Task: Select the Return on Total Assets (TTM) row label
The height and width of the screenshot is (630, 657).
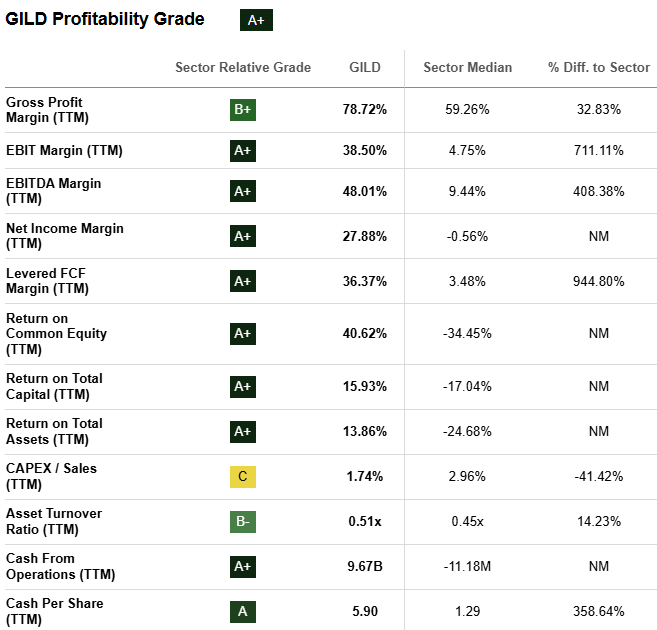Action: [x=54, y=431]
